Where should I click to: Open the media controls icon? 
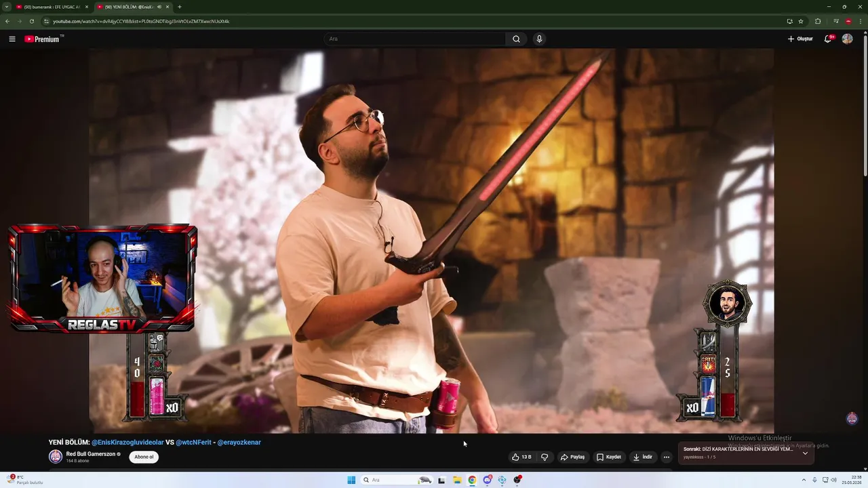click(x=837, y=21)
